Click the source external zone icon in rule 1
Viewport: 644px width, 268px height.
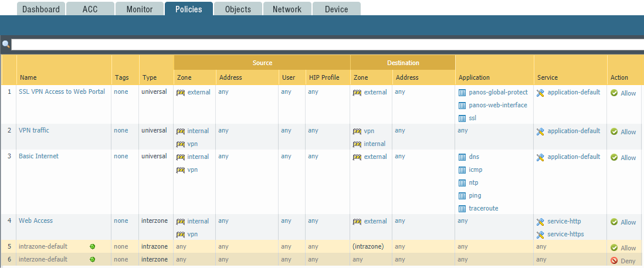coord(181,92)
